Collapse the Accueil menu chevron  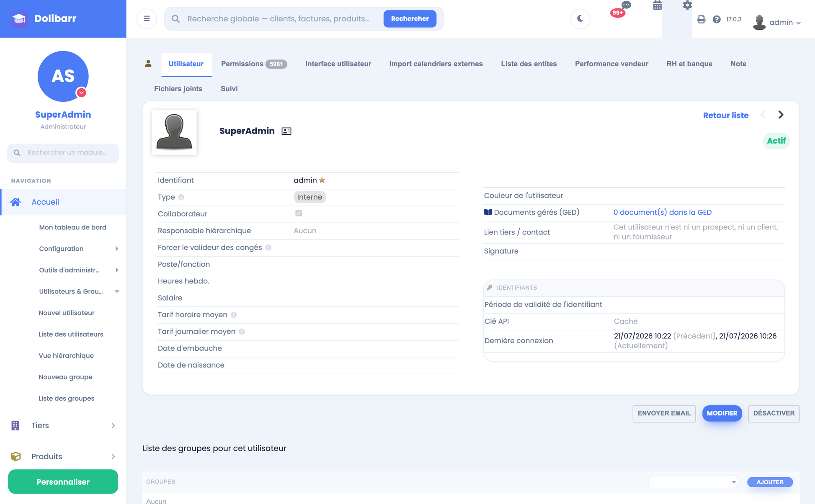(113, 202)
